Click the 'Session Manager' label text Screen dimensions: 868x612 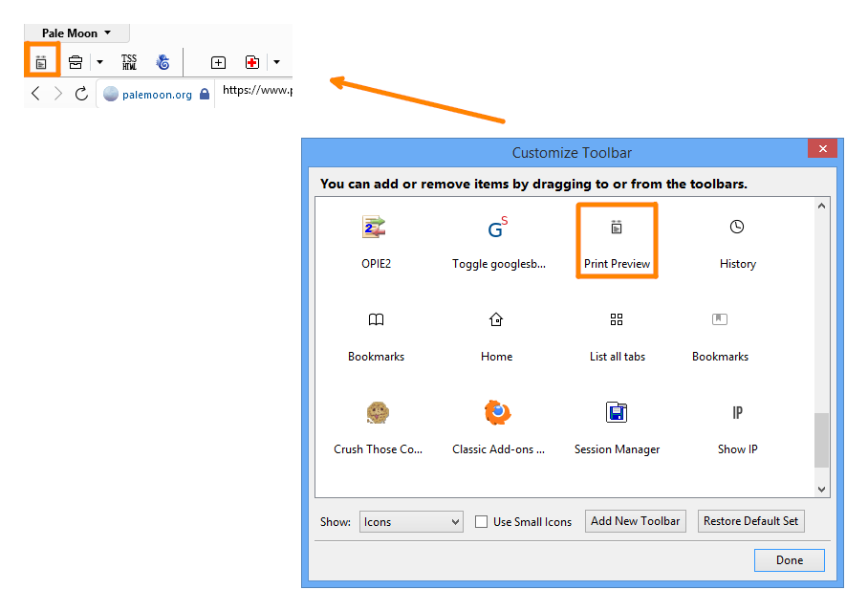tap(617, 449)
